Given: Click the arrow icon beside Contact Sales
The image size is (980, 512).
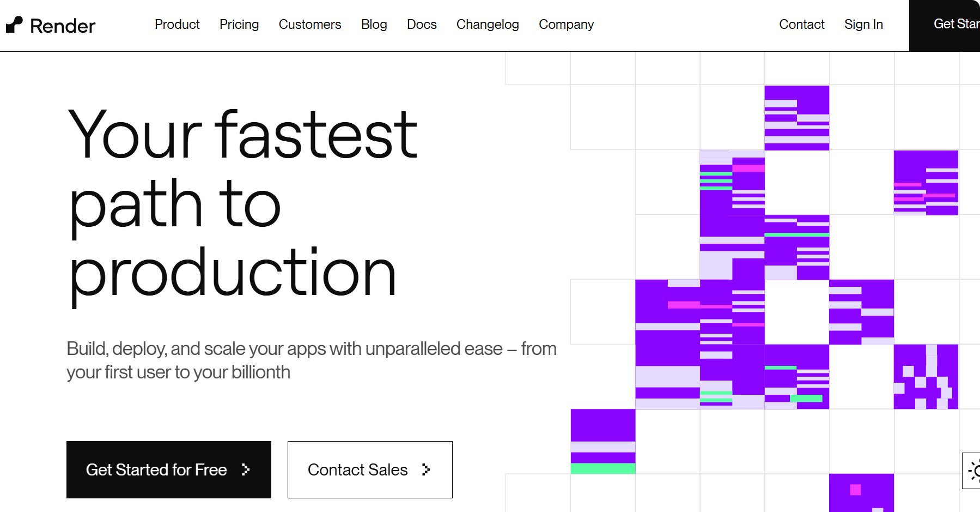Looking at the screenshot, I should [426, 469].
